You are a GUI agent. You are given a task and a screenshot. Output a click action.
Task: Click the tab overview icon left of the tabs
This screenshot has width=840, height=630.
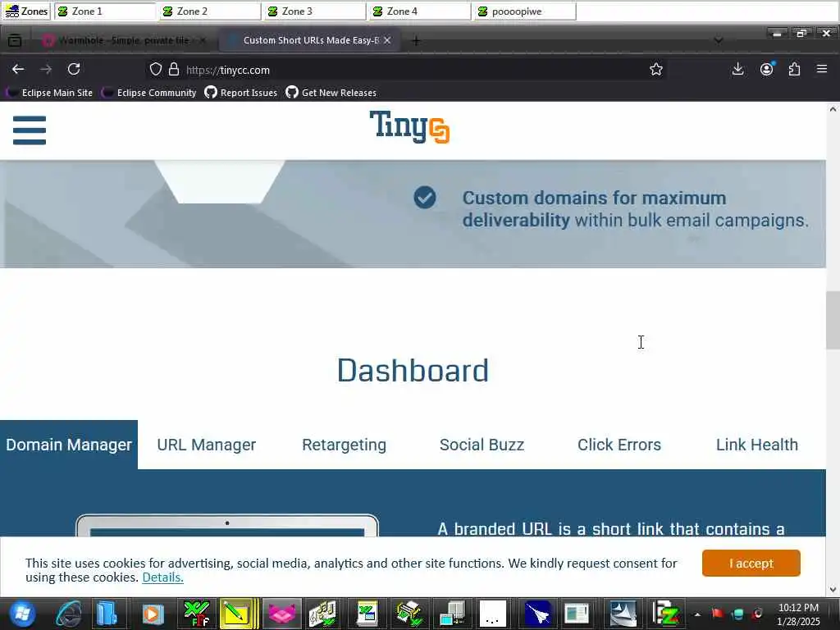coord(15,40)
